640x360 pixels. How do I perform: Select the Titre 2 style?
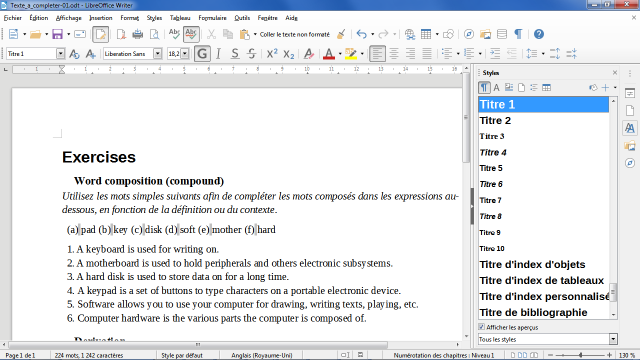tap(544, 120)
